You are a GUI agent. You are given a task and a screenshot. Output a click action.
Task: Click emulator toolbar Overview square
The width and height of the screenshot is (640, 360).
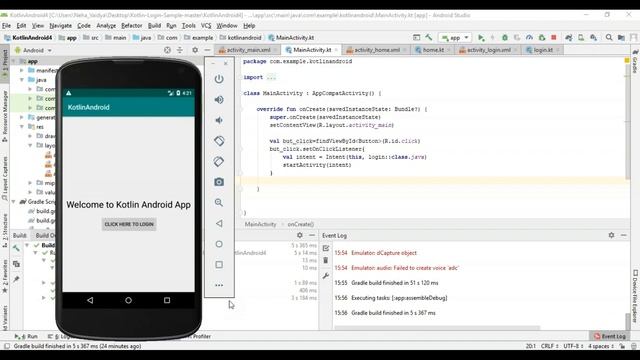click(x=219, y=264)
